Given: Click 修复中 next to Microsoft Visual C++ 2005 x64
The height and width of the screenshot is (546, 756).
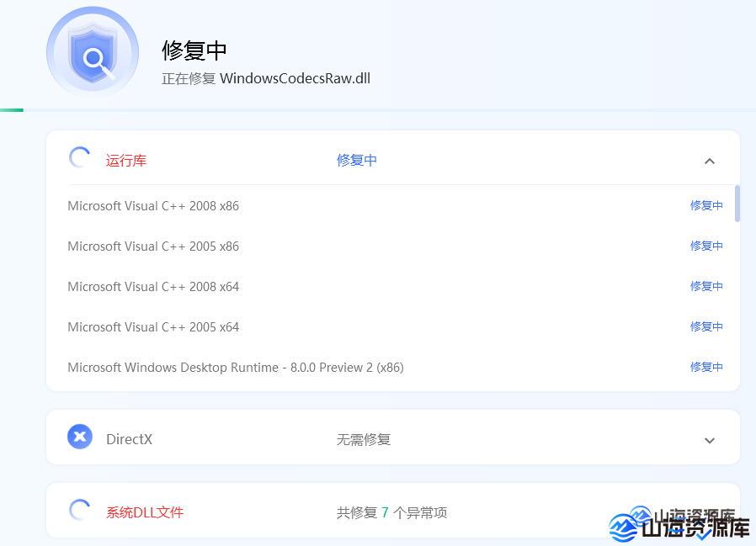Looking at the screenshot, I should tap(706, 326).
